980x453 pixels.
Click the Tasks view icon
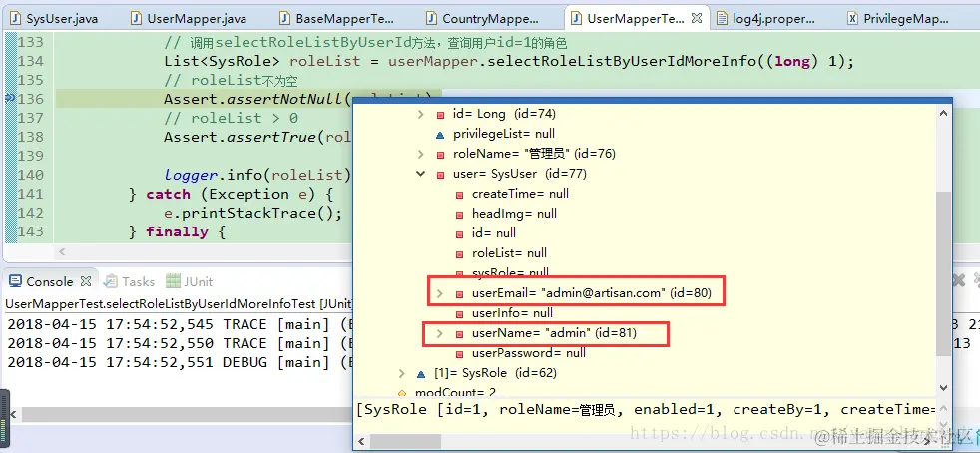coord(111,281)
